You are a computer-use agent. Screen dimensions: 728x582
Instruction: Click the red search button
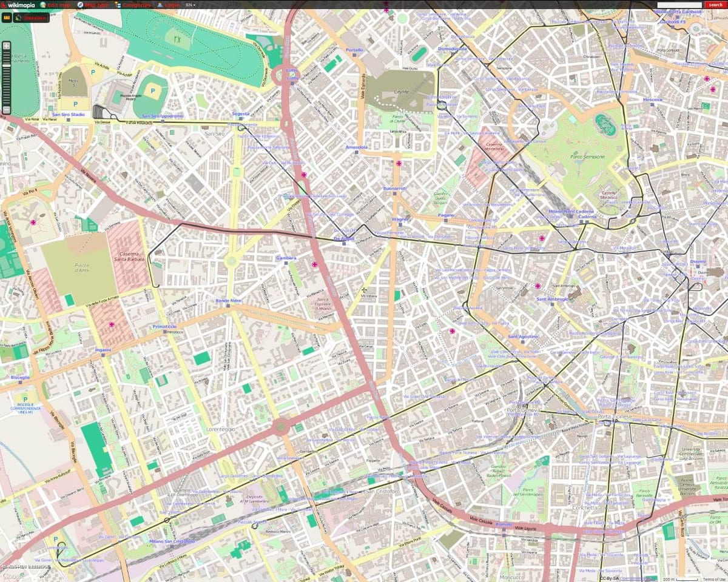tap(715, 4)
